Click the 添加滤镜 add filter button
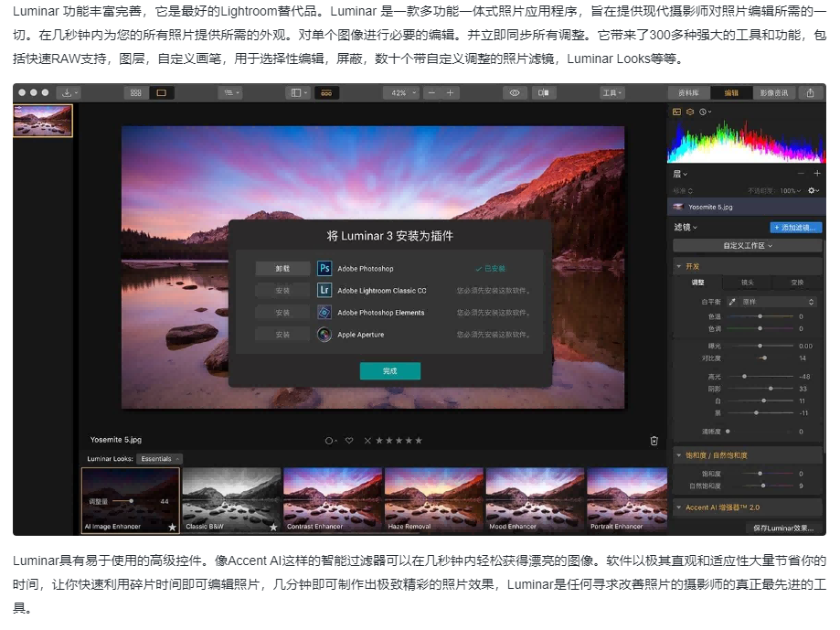Screen dimensions: 840x630 click(x=795, y=228)
